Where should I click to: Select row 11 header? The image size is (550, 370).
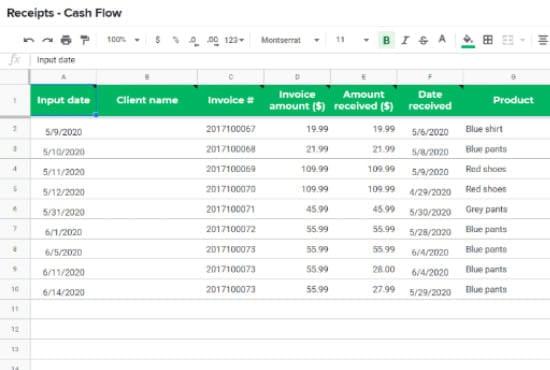15,309
